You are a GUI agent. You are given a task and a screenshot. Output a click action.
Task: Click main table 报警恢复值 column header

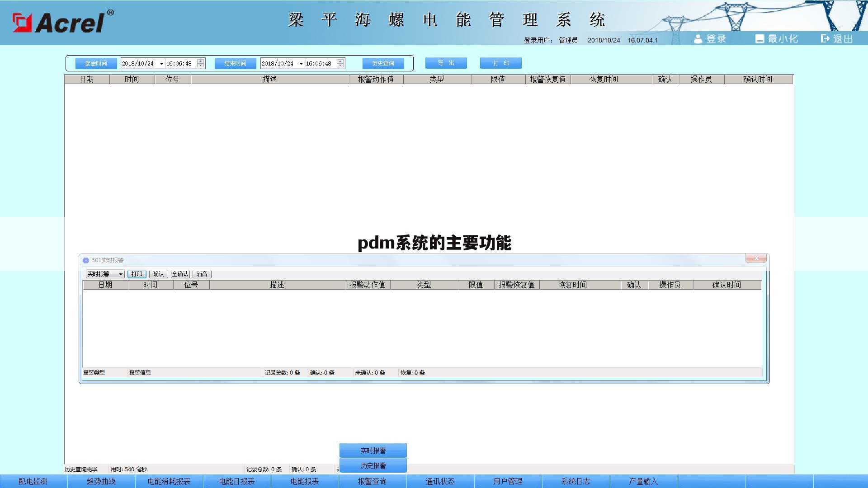(548, 80)
